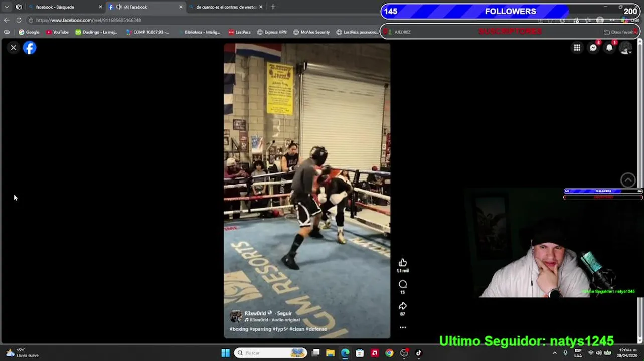Follow R3xw0rld via Seguir
The width and height of the screenshot is (644, 361).
tap(284, 313)
